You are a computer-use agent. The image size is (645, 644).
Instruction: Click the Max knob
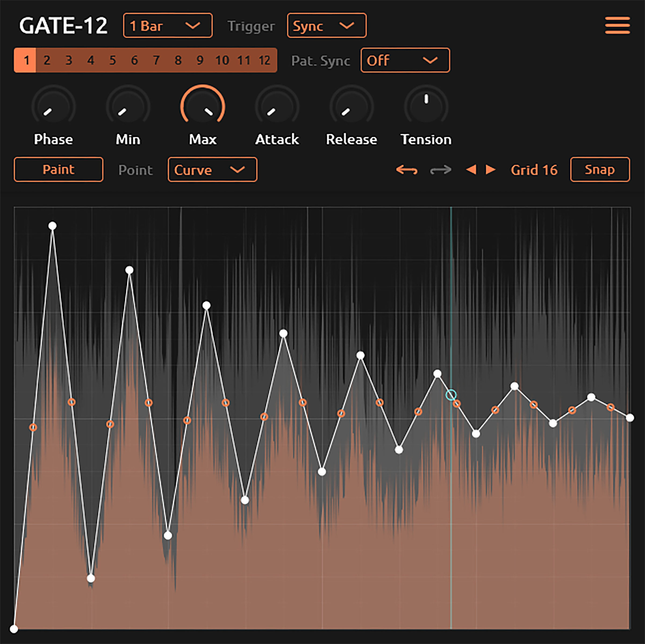click(x=203, y=107)
